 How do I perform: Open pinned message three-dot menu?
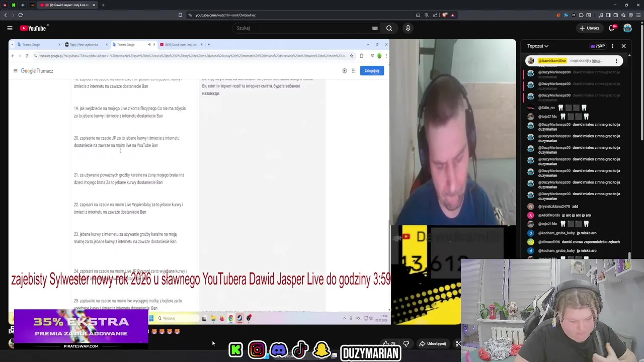(616, 61)
